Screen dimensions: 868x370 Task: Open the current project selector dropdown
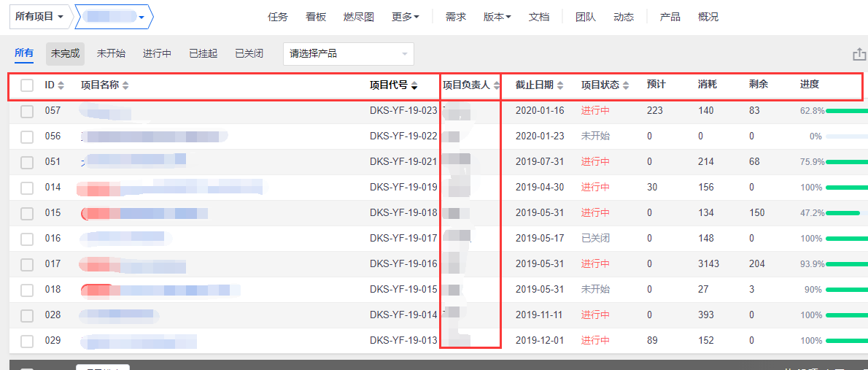tap(114, 18)
